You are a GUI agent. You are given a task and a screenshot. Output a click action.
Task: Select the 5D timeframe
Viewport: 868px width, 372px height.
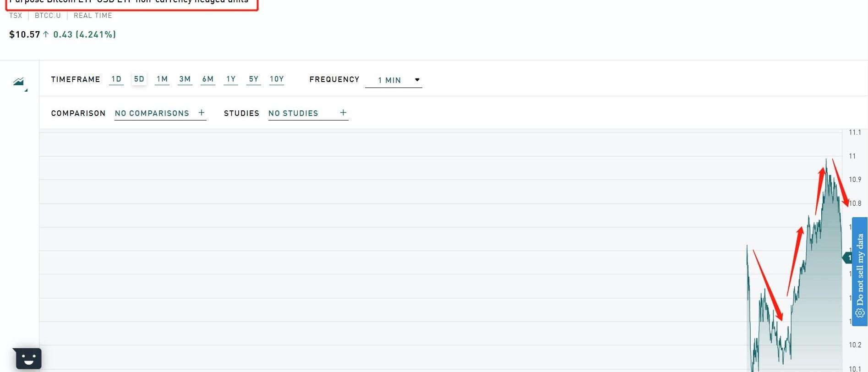(x=139, y=79)
